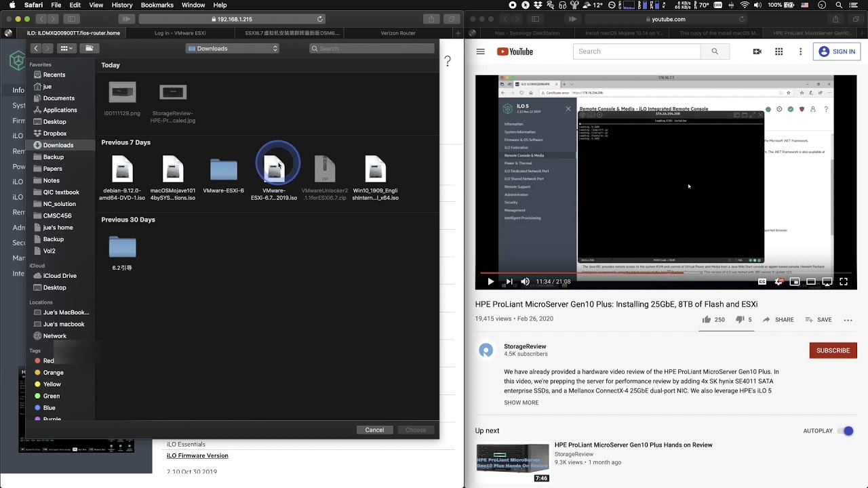This screenshot has width=868, height=488.
Task: Skip to next video
Action: [x=509, y=281]
